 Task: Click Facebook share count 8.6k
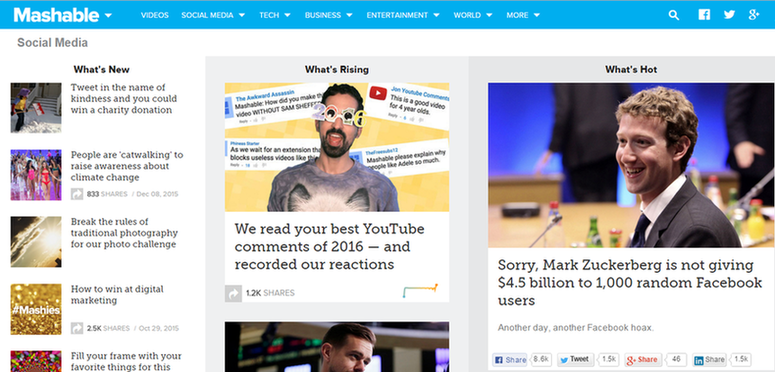point(541,359)
